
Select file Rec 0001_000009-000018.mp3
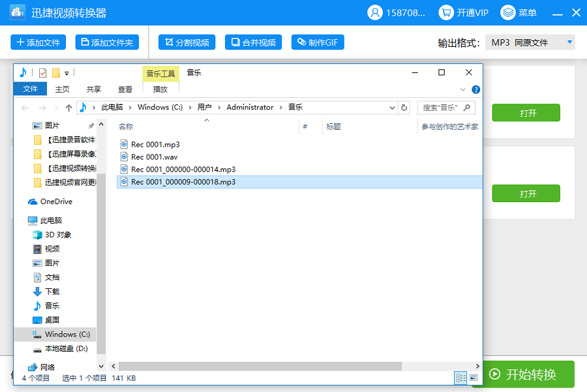tap(299, 182)
